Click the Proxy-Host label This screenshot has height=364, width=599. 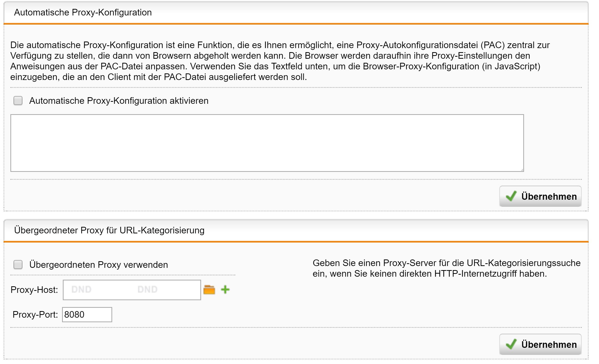click(x=34, y=290)
